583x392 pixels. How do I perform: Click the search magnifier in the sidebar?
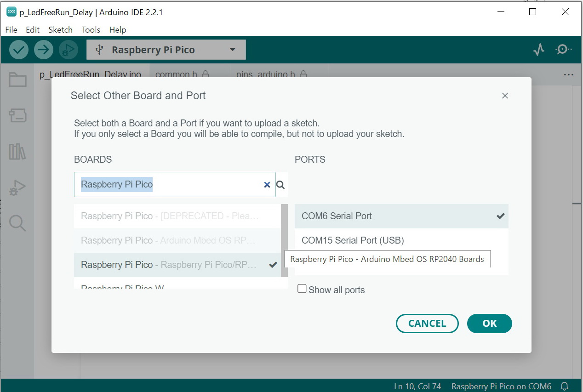[x=17, y=223]
